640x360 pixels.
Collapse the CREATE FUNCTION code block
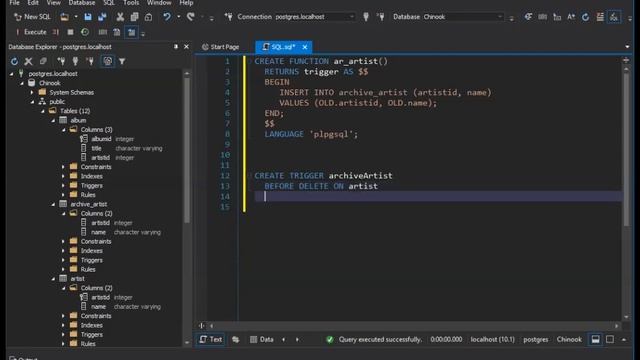click(250, 61)
